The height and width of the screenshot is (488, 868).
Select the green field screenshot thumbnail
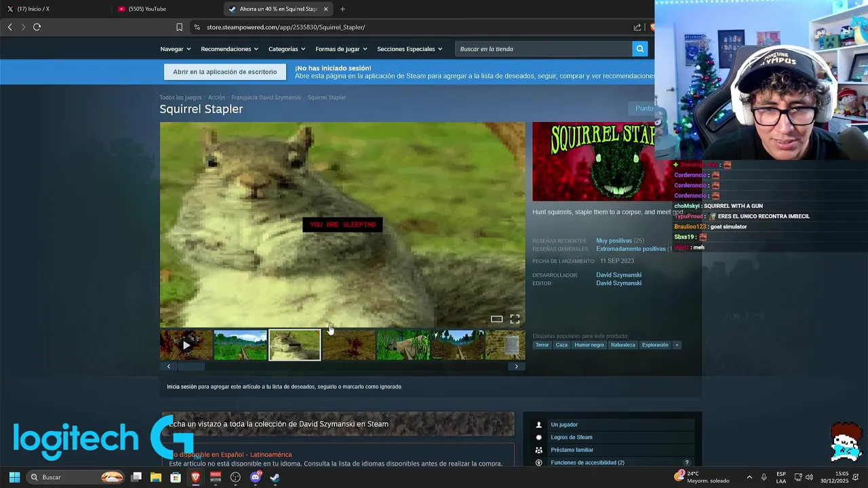point(240,345)
